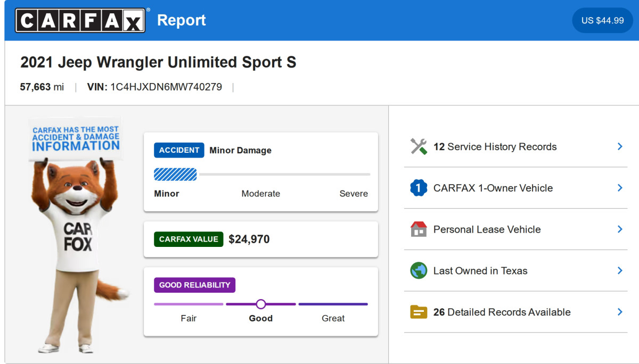Image resolution: width=639 pixels, height=364 pixels.
Task: Click the Minor Damage label
Action: 240,151
